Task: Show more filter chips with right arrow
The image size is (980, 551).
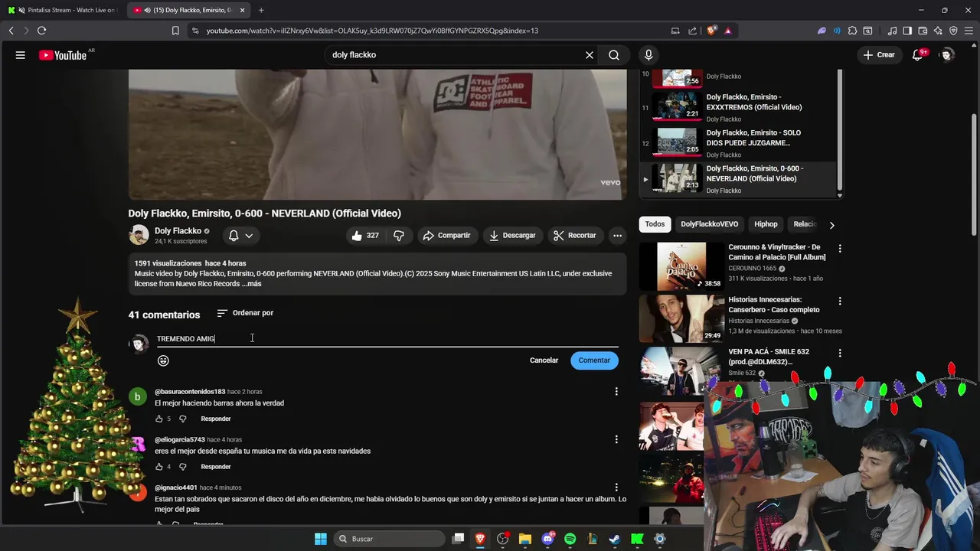Action: [x=831, y=225]
